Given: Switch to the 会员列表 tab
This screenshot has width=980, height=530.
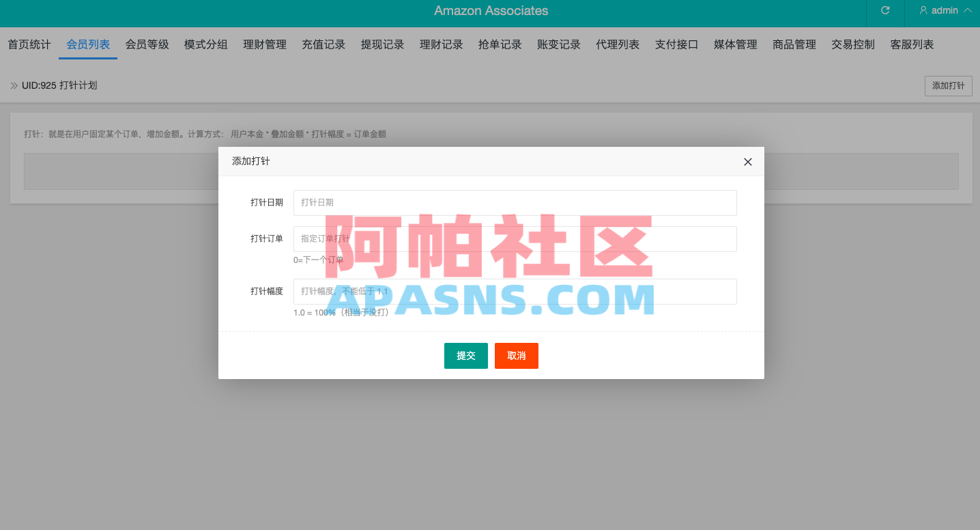Looking at the screenshot, I should pos(88,44).
